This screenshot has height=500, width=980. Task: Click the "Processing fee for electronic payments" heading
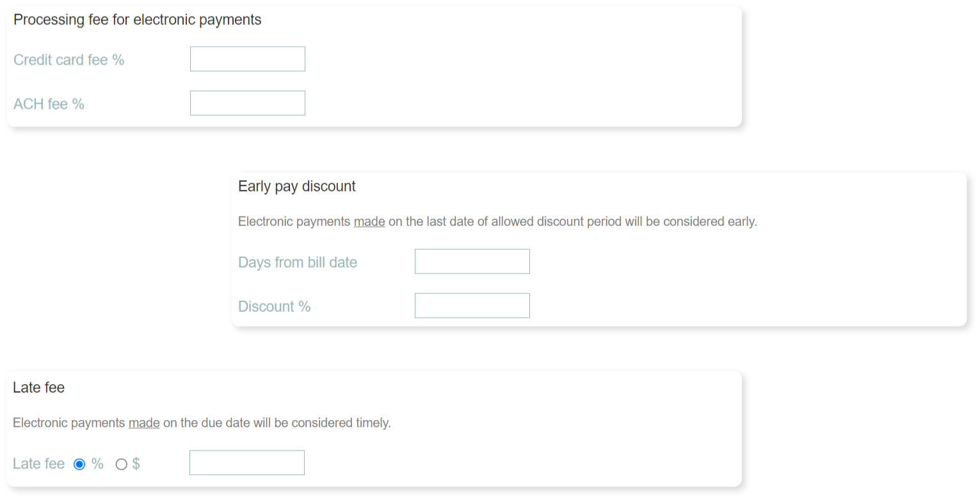[x=137, y=20]
